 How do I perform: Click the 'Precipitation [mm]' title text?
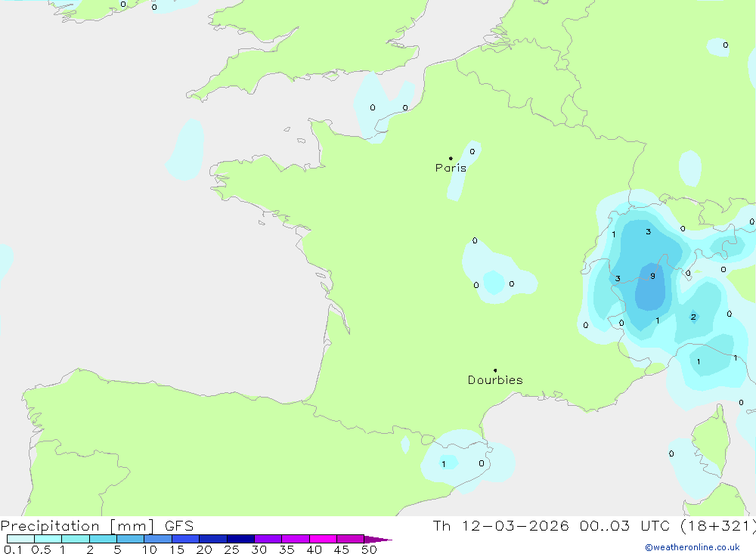click(77, 526)
